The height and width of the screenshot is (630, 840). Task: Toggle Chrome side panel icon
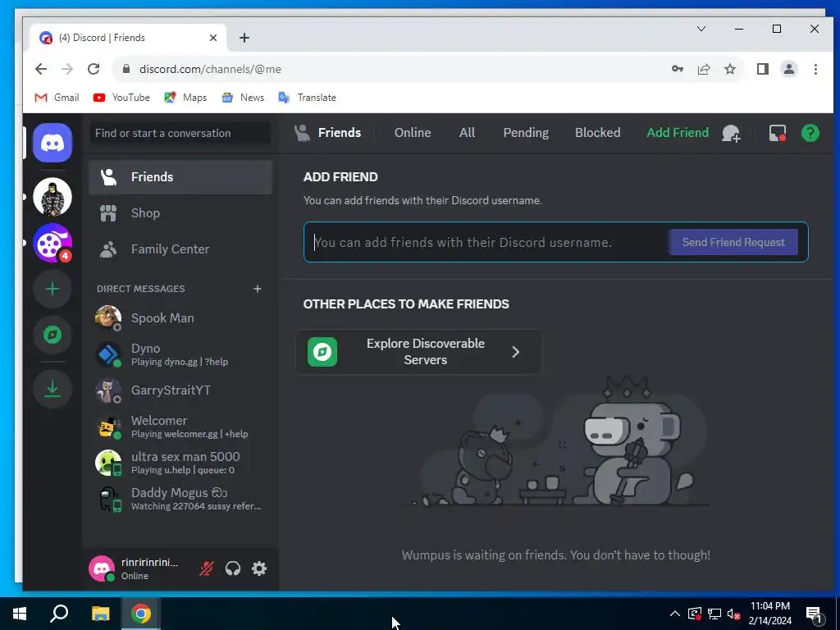(x=762, y=69)
